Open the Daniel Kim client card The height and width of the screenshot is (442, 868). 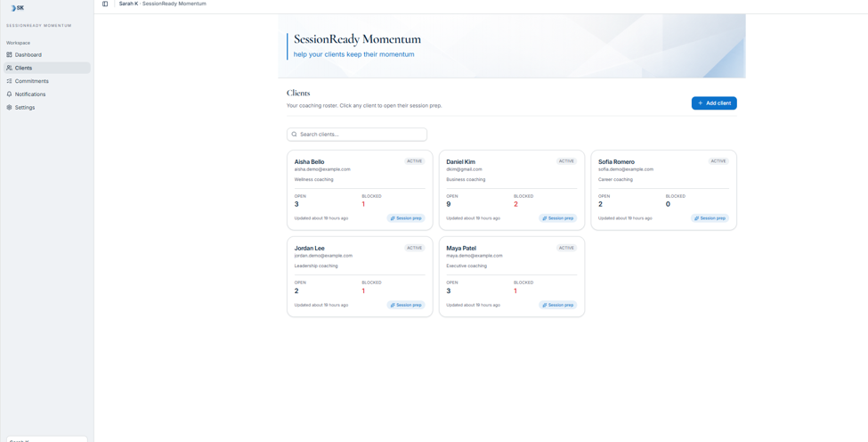[512, 190]
